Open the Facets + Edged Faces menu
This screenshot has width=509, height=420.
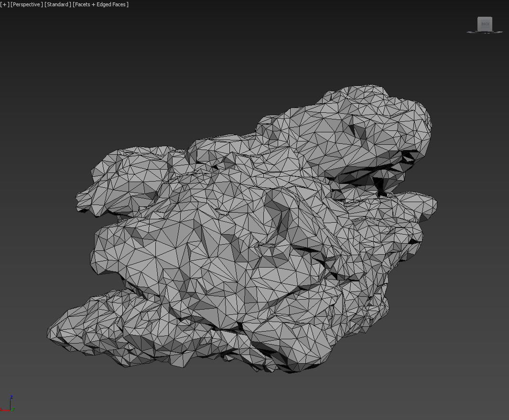click(x=101, y=5)
